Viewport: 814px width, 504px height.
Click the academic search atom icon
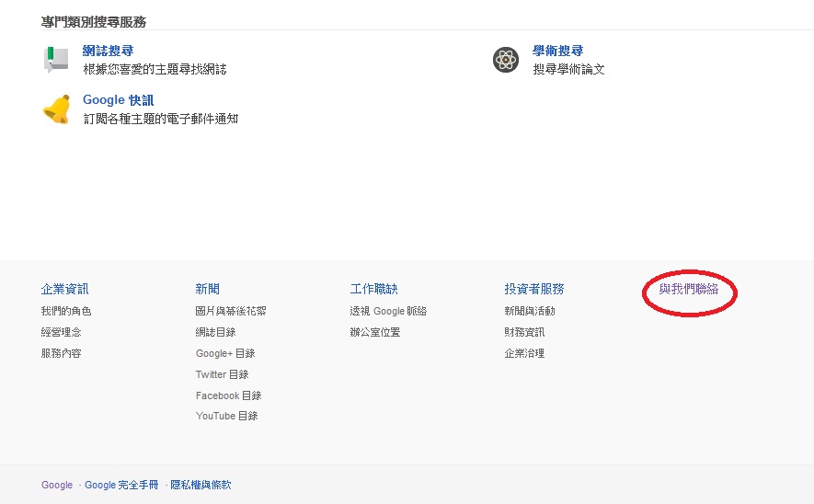click(x=505, y=60)
